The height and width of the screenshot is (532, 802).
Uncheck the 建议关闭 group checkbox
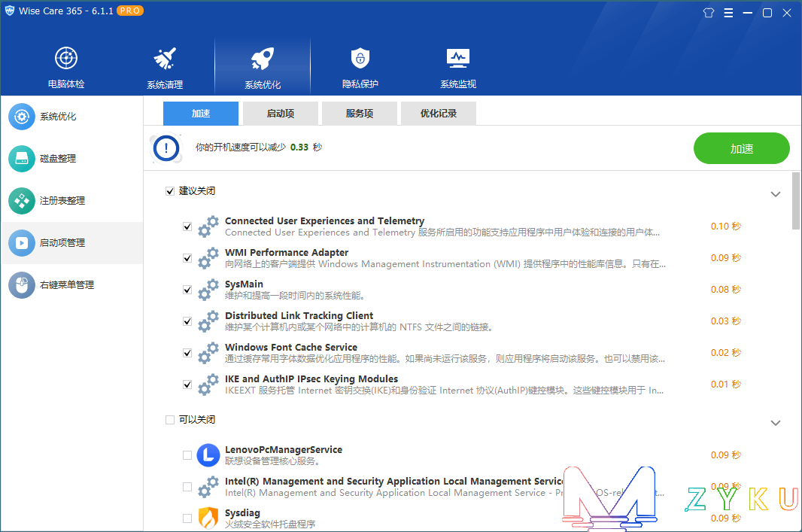point(170,191)
